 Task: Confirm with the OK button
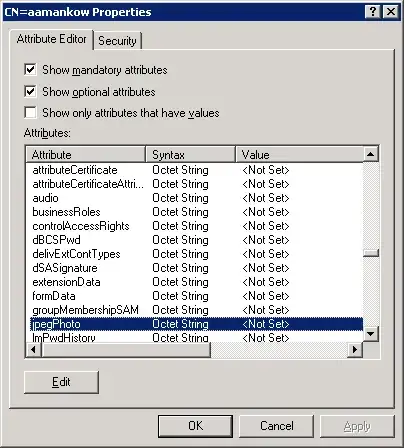(x=195, y=426)
